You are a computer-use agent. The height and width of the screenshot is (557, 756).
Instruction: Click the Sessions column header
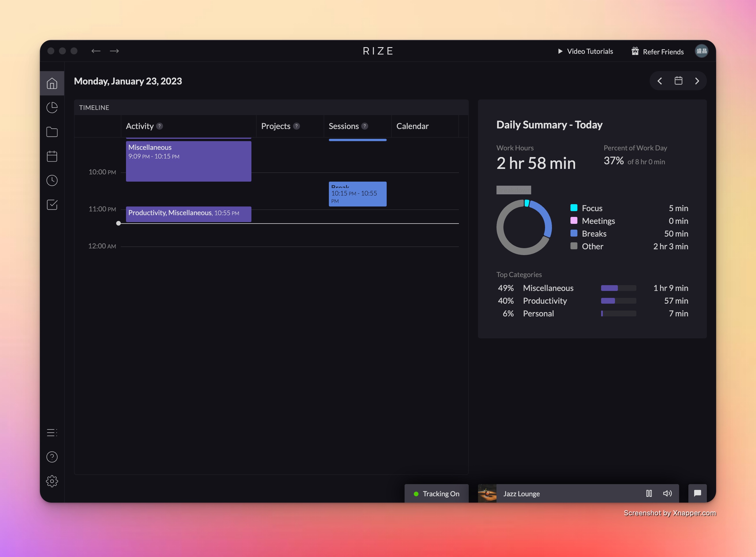click(x=344, y=126)
